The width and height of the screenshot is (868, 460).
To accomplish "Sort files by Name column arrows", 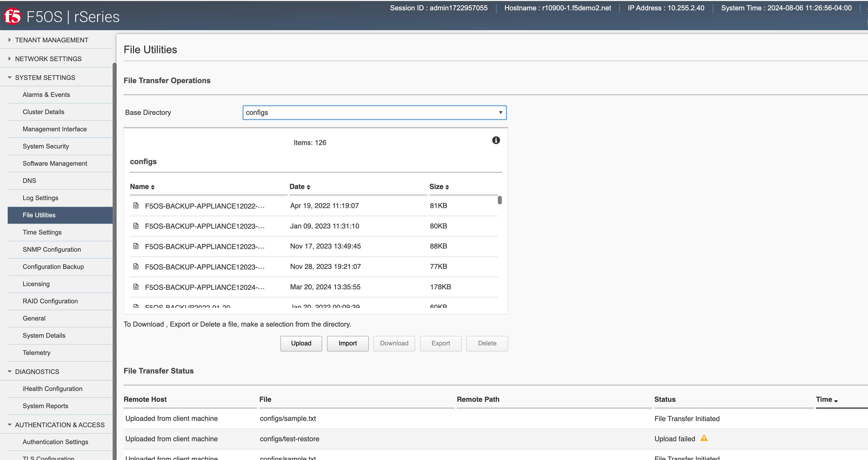I will (153, 187).
